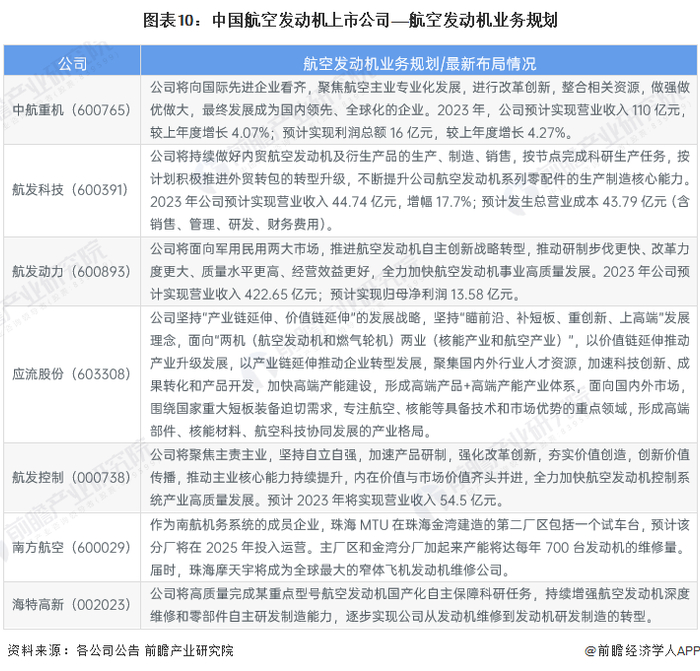The image size is (700, 671).
Task: Click the 航发动力（600893）company cell
Action: pyautogui.click(x=72, y=271)
